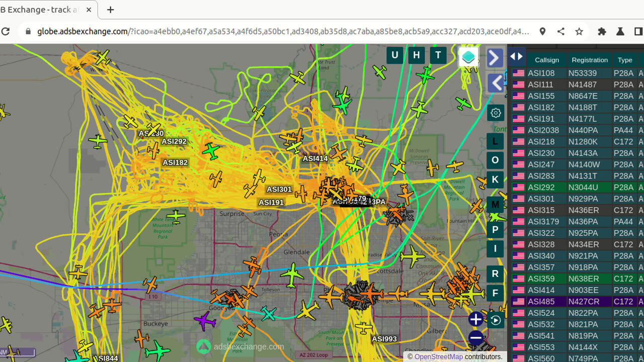Toggle the U map button

tap(395, 55)
